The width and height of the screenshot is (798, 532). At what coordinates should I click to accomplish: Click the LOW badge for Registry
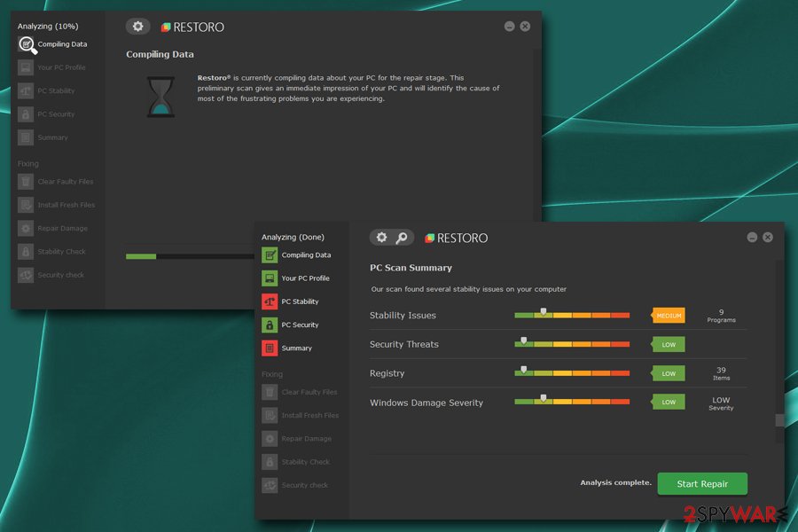point(669,373)
